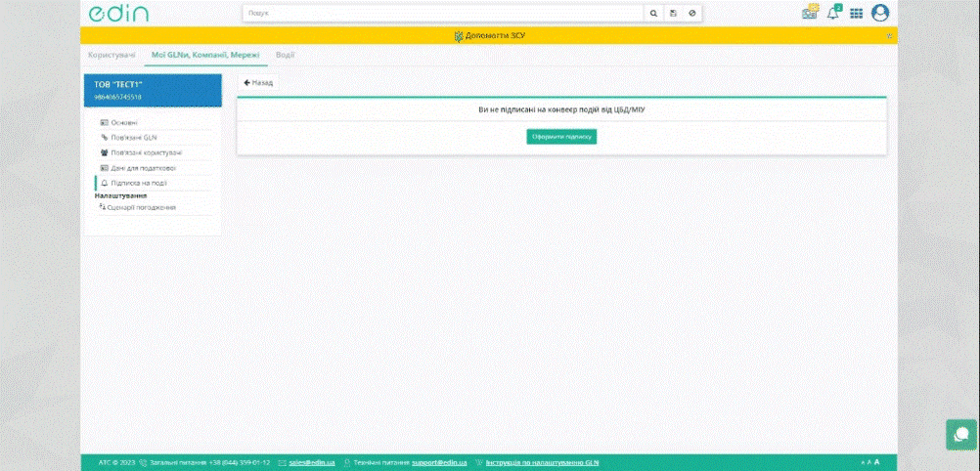Open the Пов'язані користувачі sidebar item

(141, 152)
